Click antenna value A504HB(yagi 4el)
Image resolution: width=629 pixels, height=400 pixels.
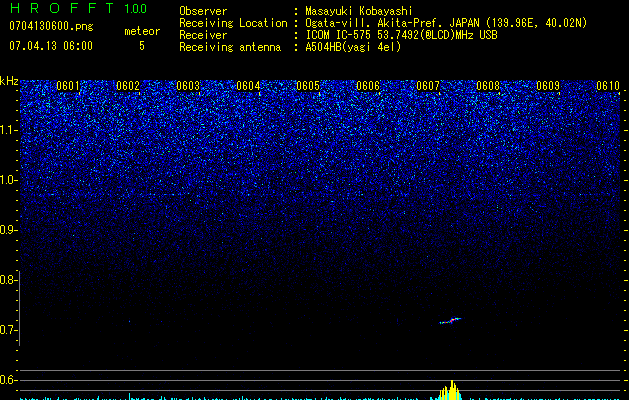(x=353, y=47)
